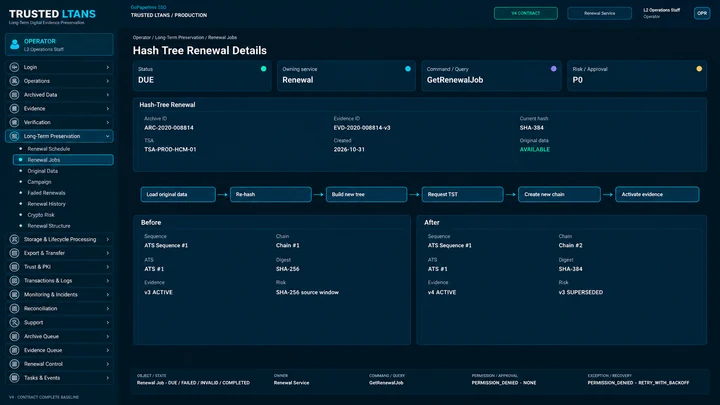
Task: Click the Login sidebar icon
Action: tap(14, 67)
